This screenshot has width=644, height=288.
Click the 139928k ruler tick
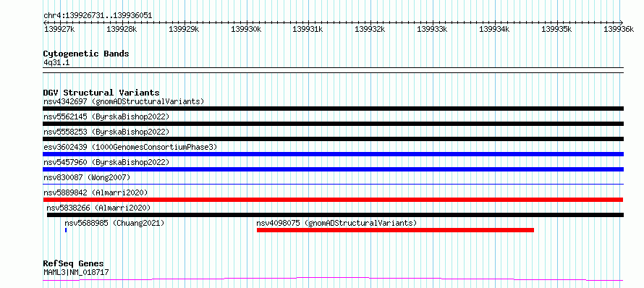click(122, 29)
